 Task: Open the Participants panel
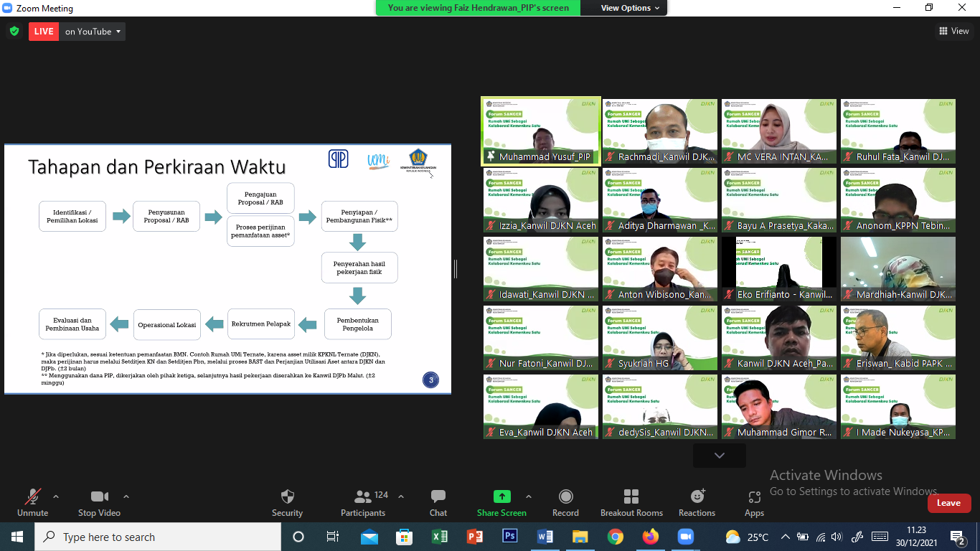click(363, 503)
